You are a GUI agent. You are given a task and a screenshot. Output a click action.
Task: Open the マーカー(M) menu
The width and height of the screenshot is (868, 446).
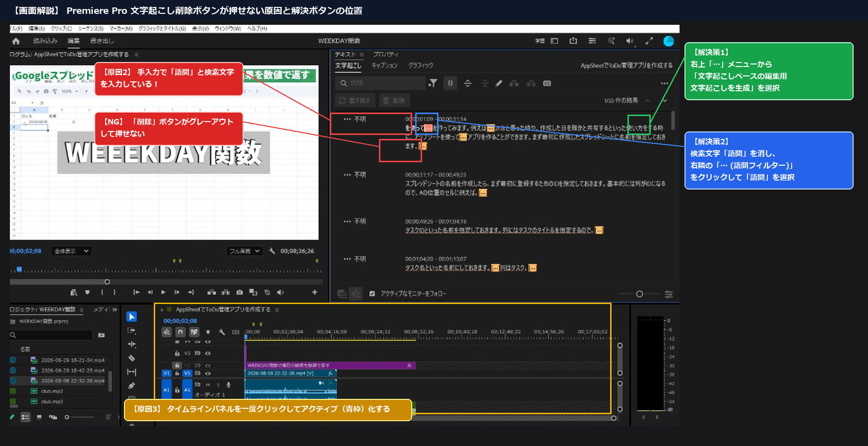[121, 28]
